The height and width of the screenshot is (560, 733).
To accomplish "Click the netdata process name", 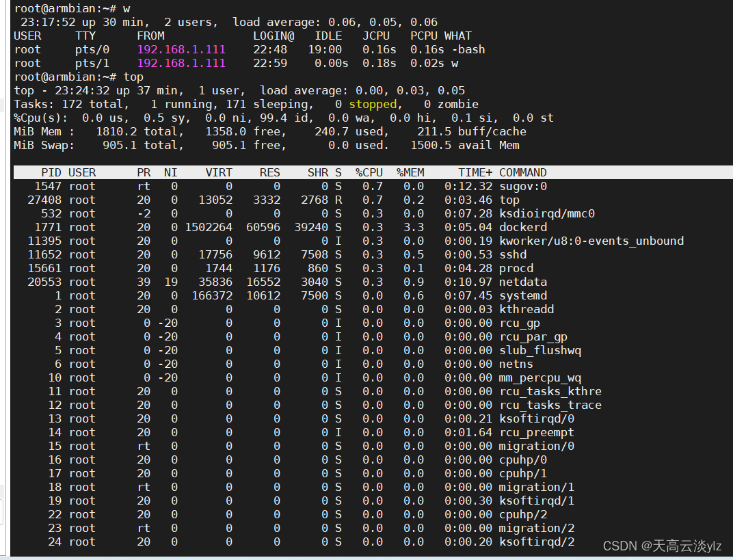I will tap(522, 282).
